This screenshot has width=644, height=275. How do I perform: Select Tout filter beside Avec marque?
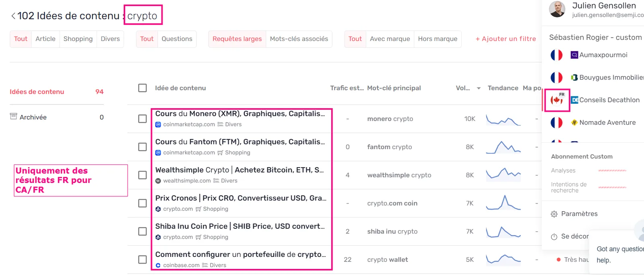click(x=355, y=39)
